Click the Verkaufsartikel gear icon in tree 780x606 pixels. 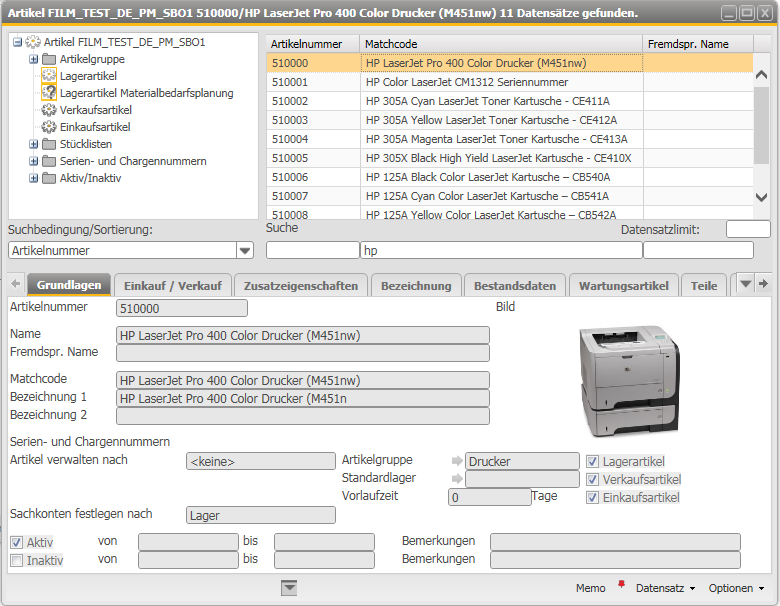[49, 110]
